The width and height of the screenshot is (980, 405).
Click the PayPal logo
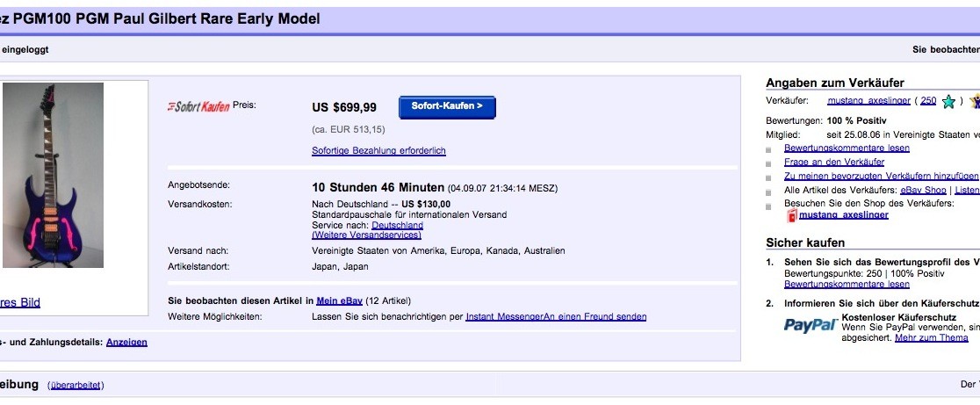(x=811, y=325)
